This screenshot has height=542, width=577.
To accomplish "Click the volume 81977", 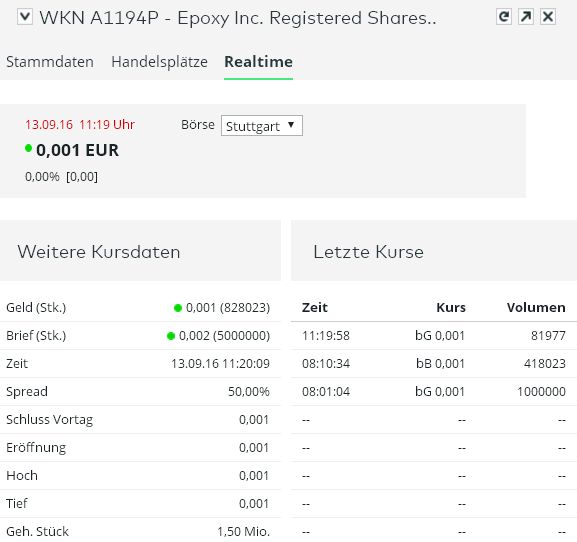I will point(548,336).
